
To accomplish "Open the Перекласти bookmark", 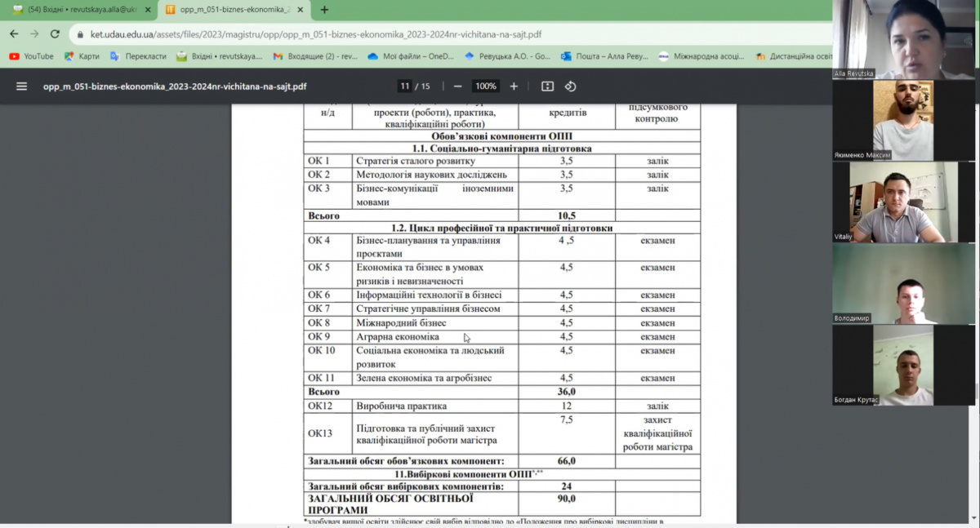I will [138, 56].
